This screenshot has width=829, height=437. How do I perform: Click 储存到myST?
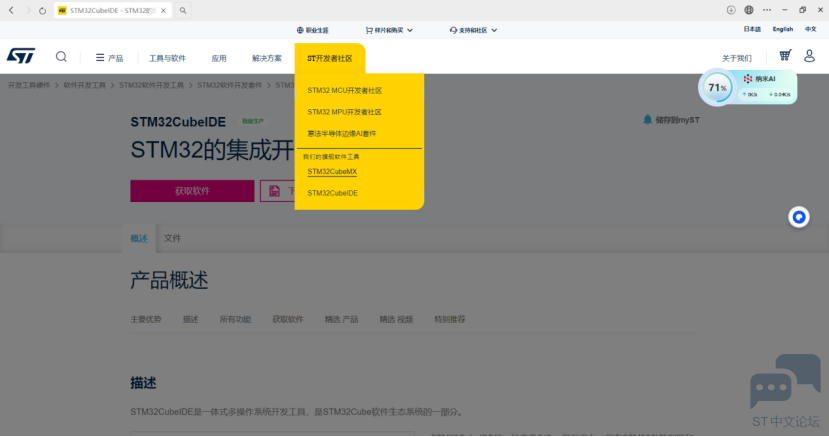(x=677, y=120)
